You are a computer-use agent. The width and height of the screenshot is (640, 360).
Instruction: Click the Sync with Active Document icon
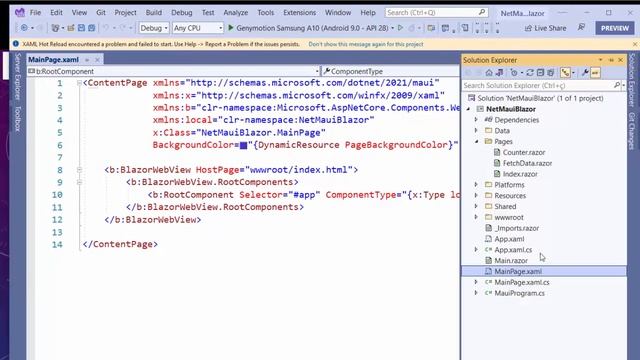coord(530,73)
